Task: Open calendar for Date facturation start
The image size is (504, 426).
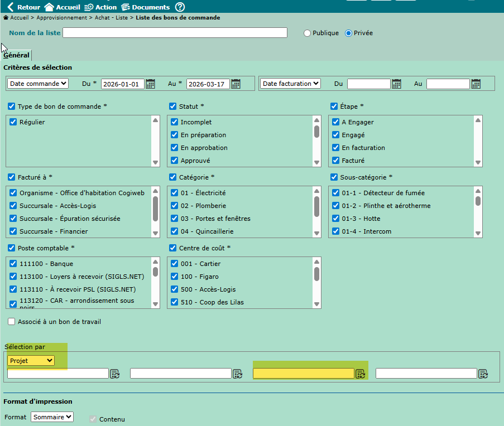Action: pos(397,84)
